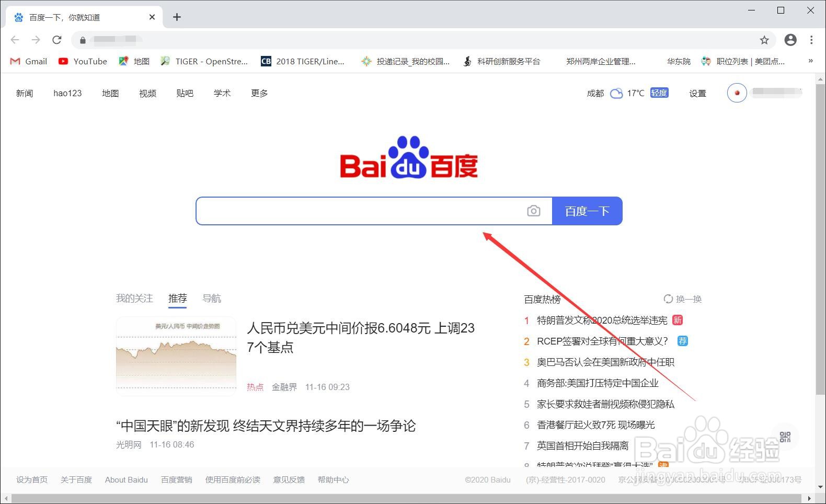Refresh hot list with 换一换
The height and width of the screenshot is (504, 826).
click(683, 299)
